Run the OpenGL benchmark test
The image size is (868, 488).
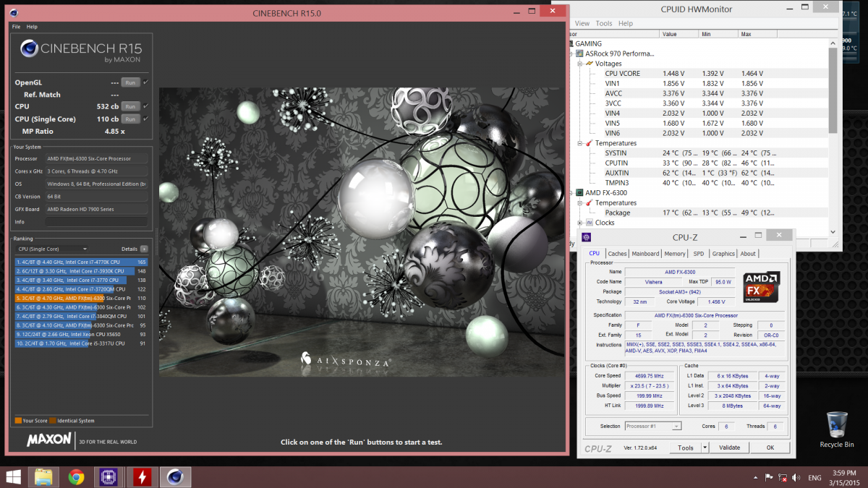click(x=130, y=82)
